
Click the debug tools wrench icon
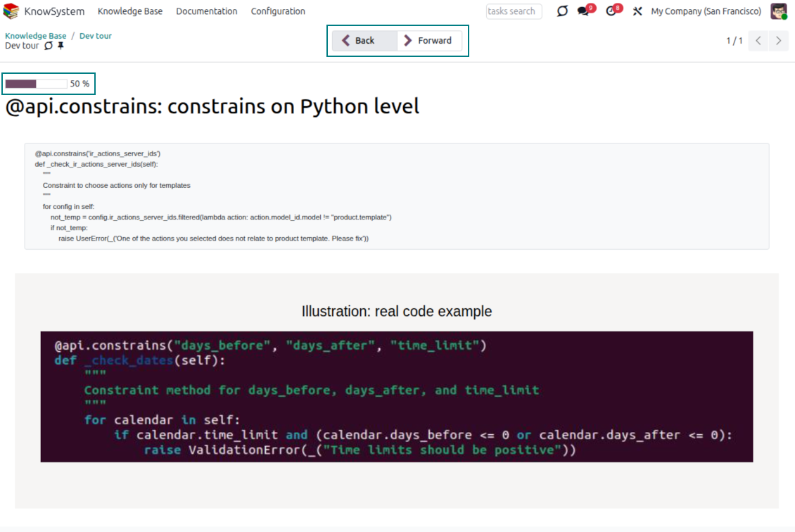(637, 11)
